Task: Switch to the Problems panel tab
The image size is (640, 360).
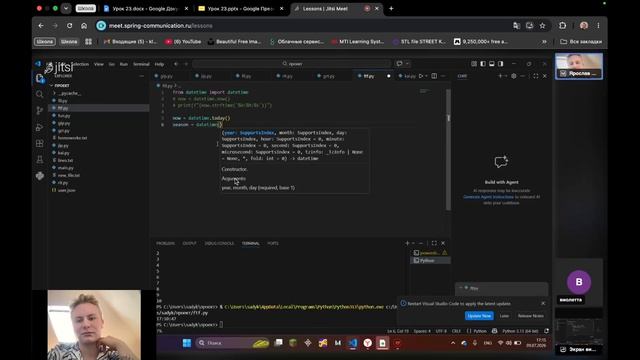Action: (165, 243)
